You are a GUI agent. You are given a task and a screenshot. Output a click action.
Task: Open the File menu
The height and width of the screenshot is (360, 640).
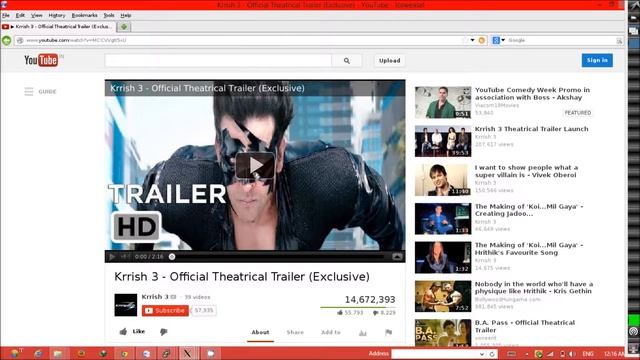pyautogui.click(x=6, y=15)
